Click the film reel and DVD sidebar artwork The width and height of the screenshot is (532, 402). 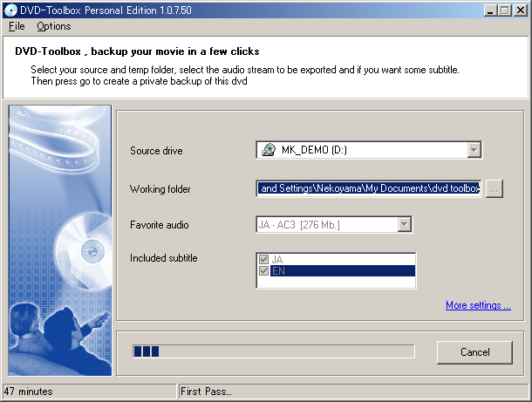(59, 240)
